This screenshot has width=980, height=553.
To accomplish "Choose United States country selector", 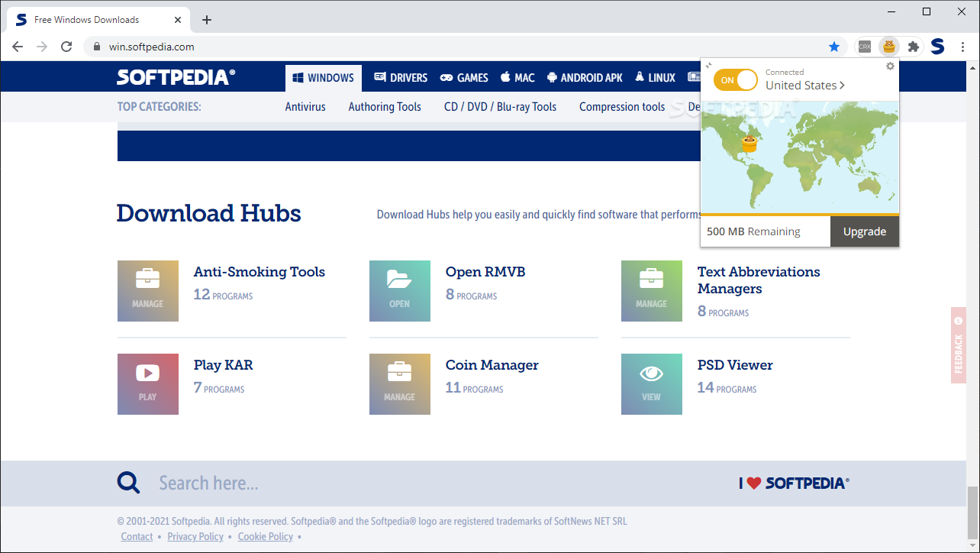I will [x=805, y=86].
